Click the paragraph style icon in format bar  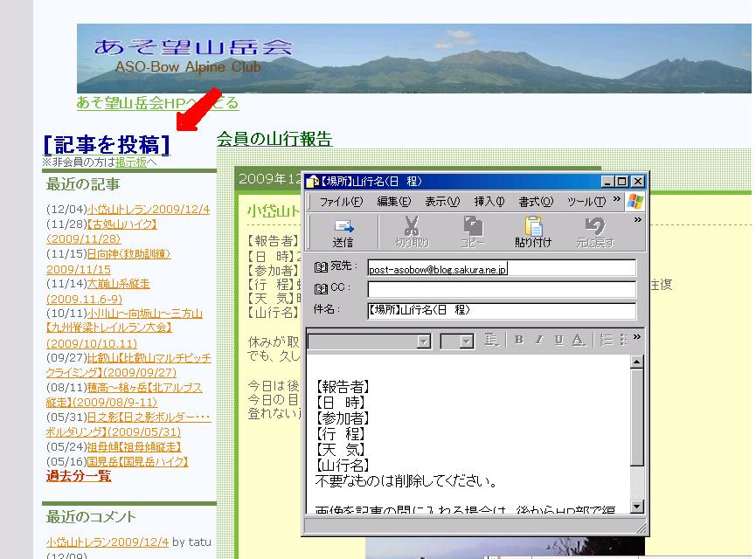click(491, 340)
